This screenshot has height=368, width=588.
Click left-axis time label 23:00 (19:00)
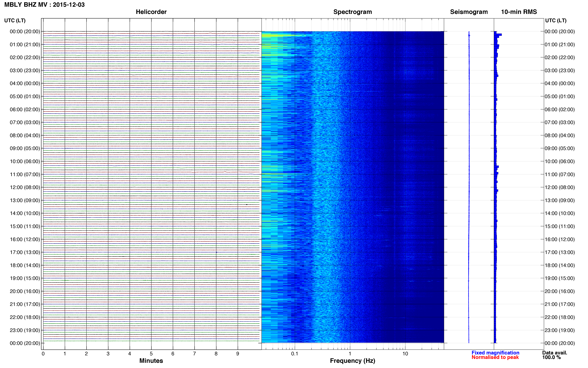click(25, 330)
